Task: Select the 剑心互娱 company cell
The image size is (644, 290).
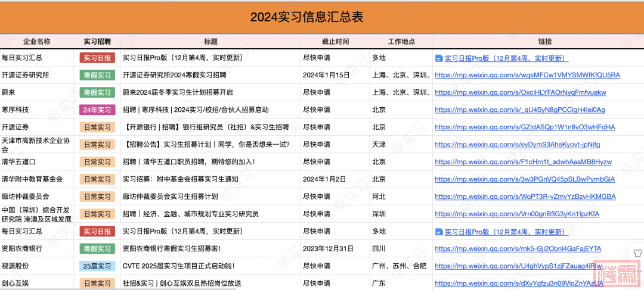Action: tap(36, 283)
